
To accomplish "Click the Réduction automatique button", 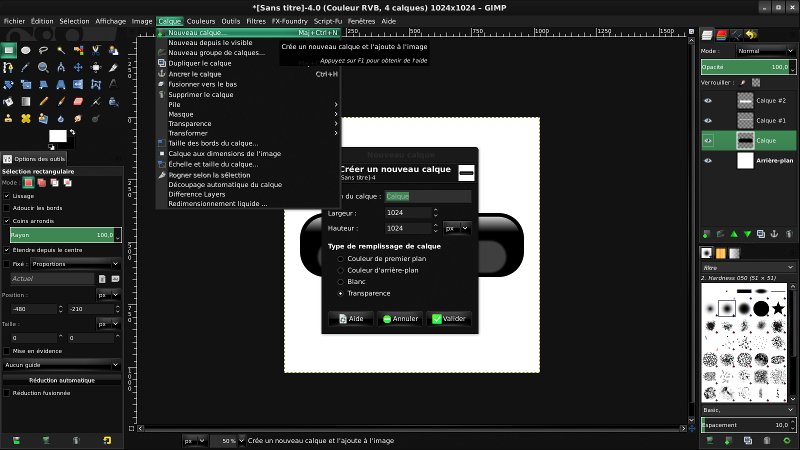I will (x=62, y=380).
